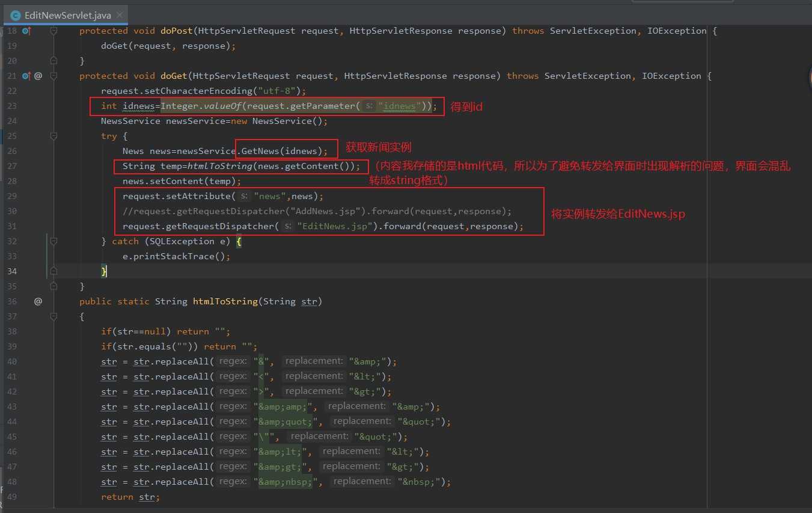Click Integer.valueOf on line 23
Screen dimensions: 812x513
tap(201, 106)
